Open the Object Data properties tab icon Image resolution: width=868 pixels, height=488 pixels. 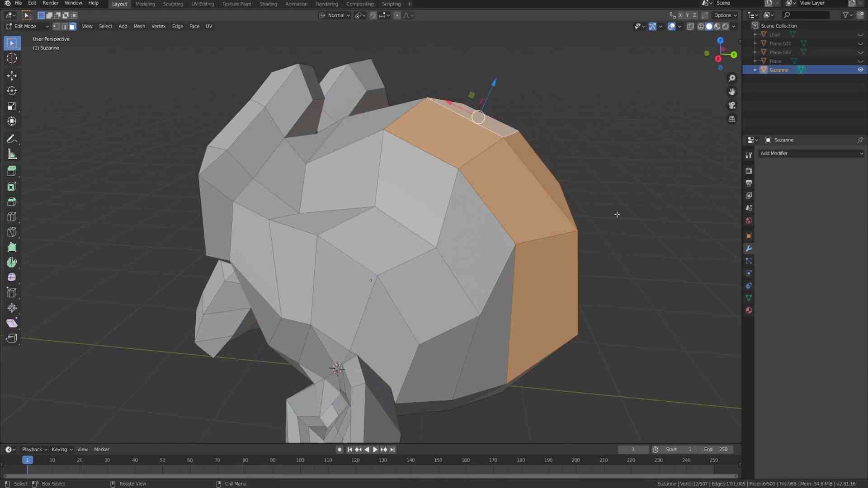pyautogui.click(x=749, y=298)
